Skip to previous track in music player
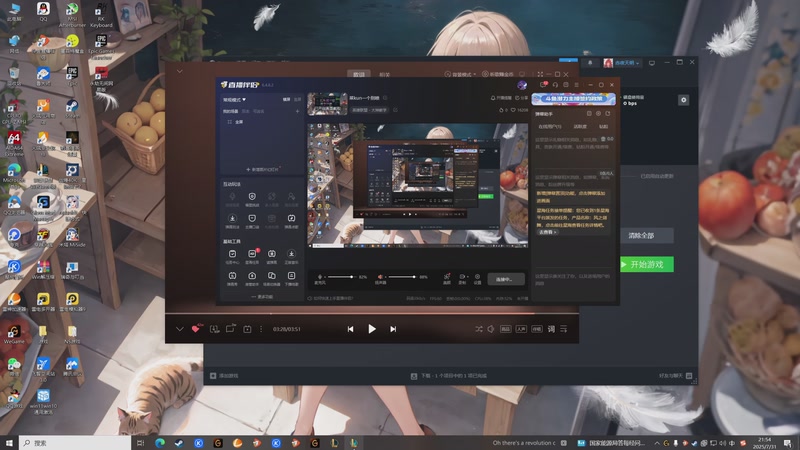Screen dimensions: 800x450 [351, 329]
